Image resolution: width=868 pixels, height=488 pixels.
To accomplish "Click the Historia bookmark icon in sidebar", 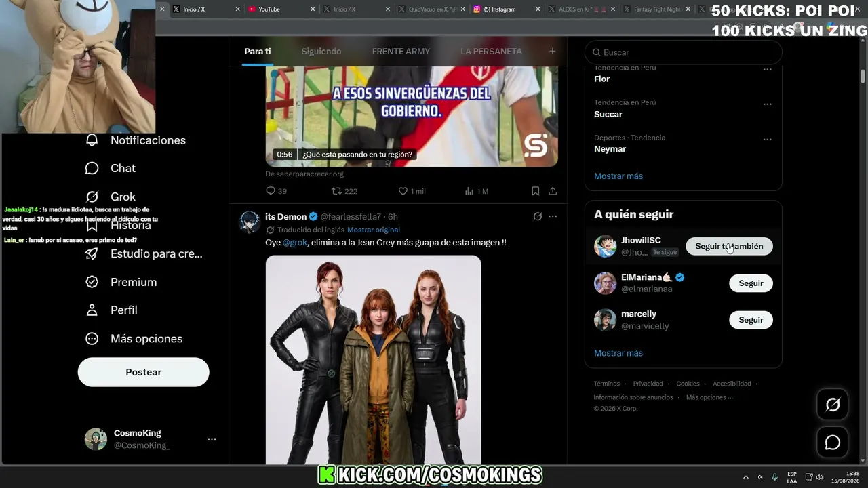I will (x=92, y=225).
